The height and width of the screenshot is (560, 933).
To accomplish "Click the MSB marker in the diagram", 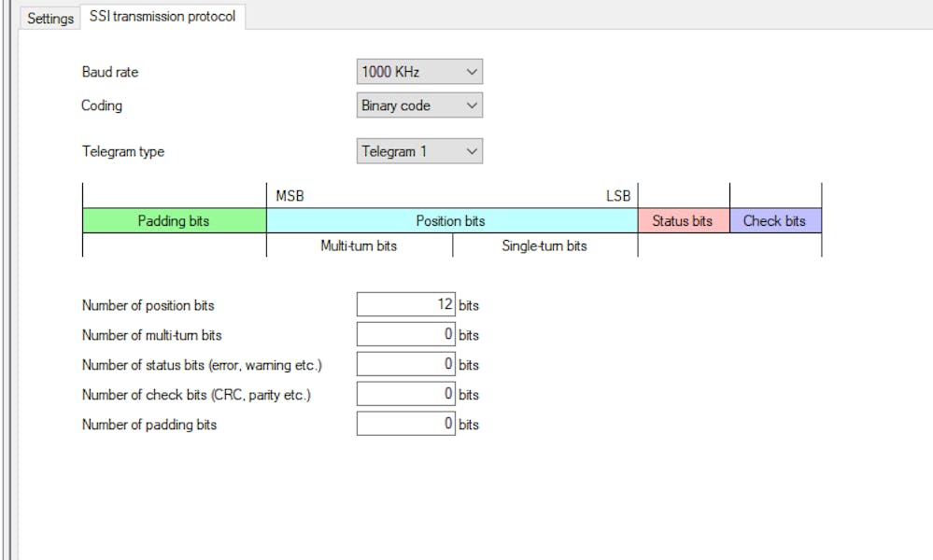I will coord(290,196).
